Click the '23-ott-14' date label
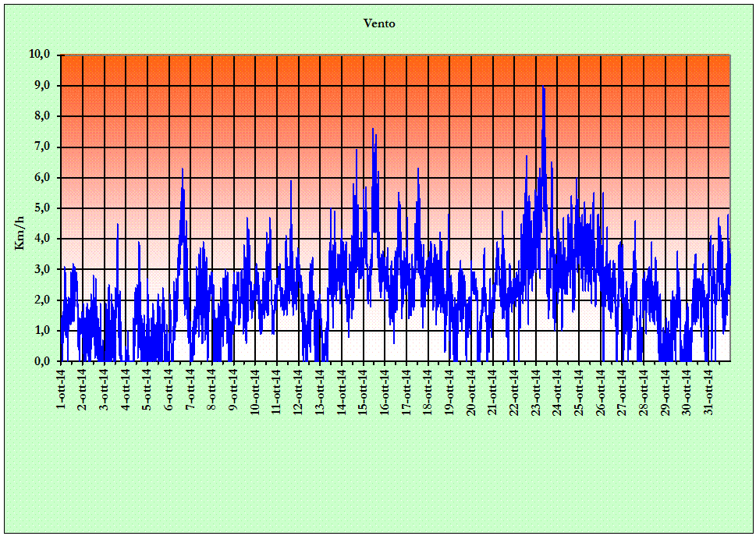This screenshot has height=536, width=756. pyautogui.click(x=536, y=392)
